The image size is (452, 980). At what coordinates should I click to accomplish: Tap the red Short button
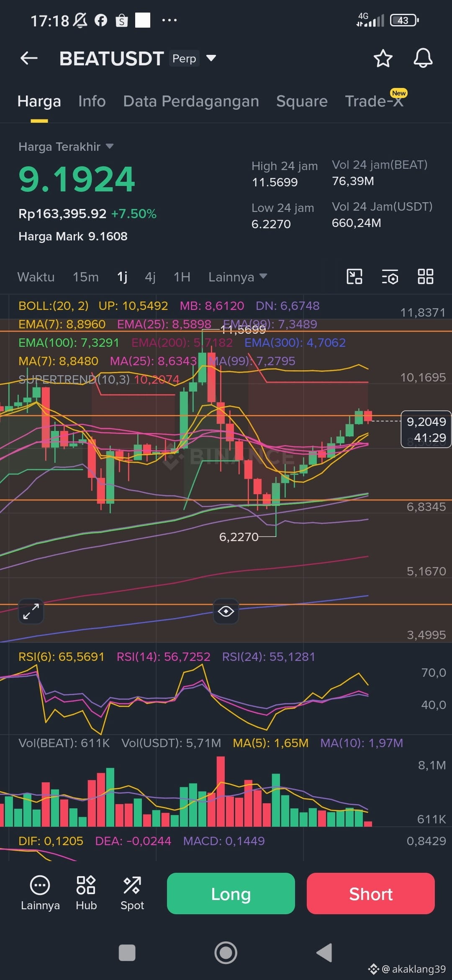(x=371, y=893)
